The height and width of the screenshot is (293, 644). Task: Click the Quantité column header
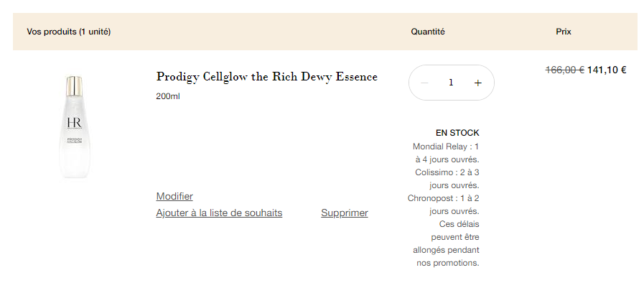(x=428, y=32)
